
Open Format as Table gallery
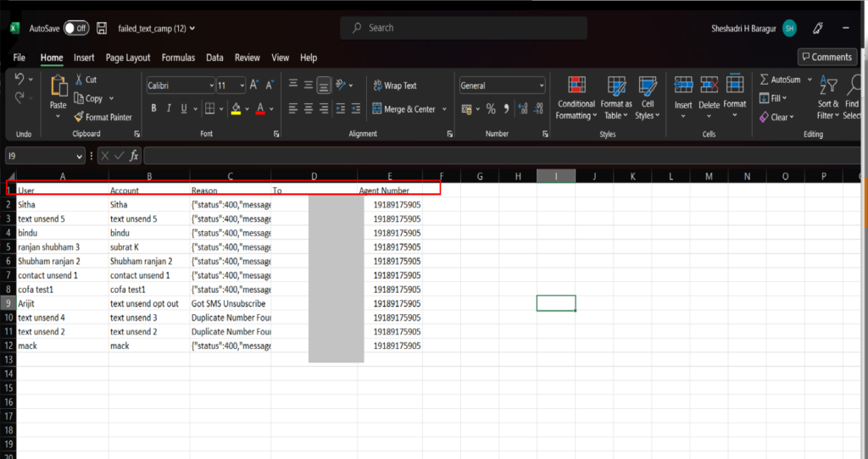point(615,98)
